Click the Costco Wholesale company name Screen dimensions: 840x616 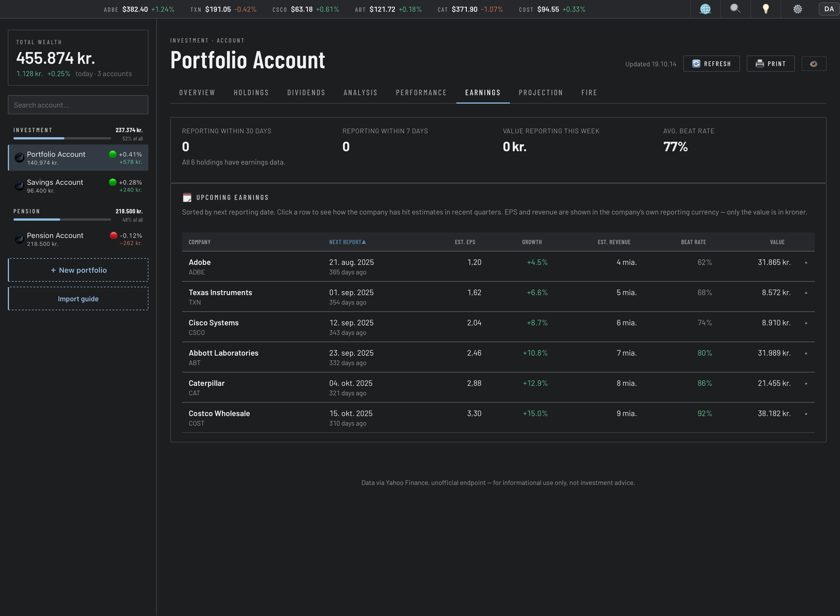[219, 414]
